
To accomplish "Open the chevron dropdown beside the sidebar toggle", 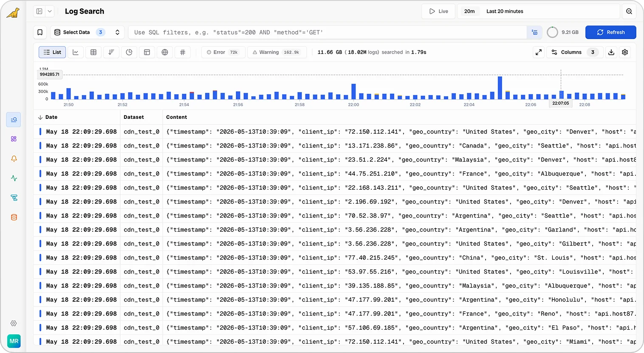I will coord(50,11).
